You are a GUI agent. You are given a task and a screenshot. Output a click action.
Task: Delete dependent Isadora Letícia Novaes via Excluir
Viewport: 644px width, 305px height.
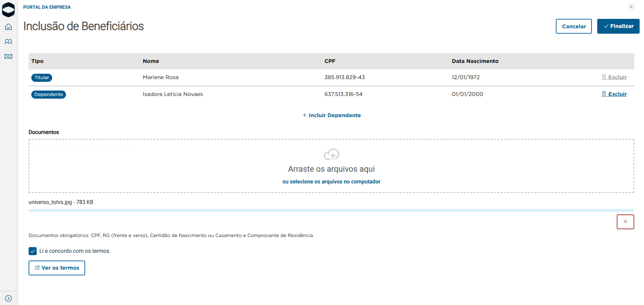[614, 94]
